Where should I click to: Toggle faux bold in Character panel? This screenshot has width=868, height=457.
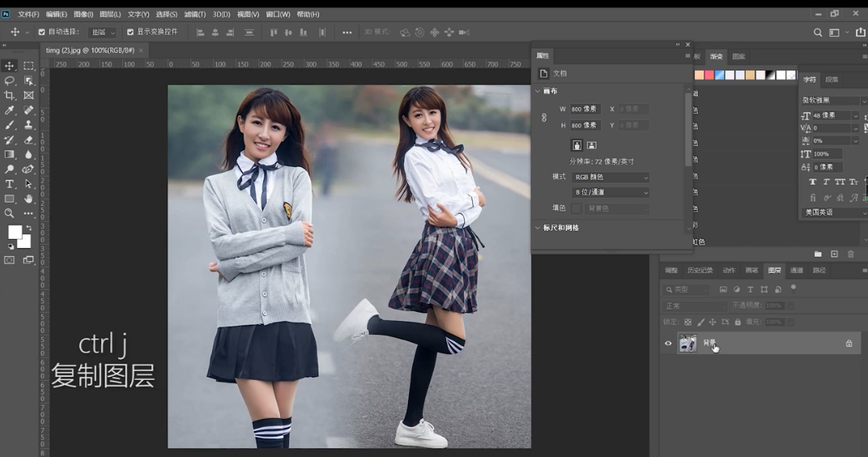[x=813, y=182]
